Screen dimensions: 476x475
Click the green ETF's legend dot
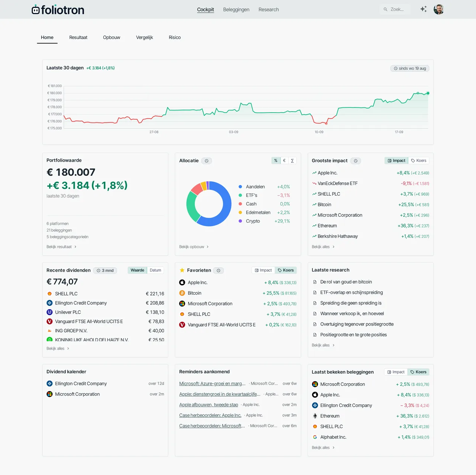click(x=240, y=195)
